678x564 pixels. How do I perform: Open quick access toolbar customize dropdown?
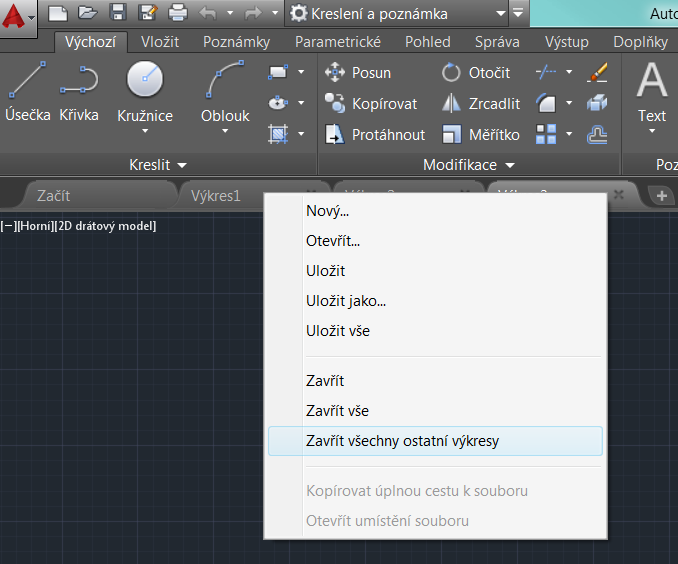[x=518, y=13]
